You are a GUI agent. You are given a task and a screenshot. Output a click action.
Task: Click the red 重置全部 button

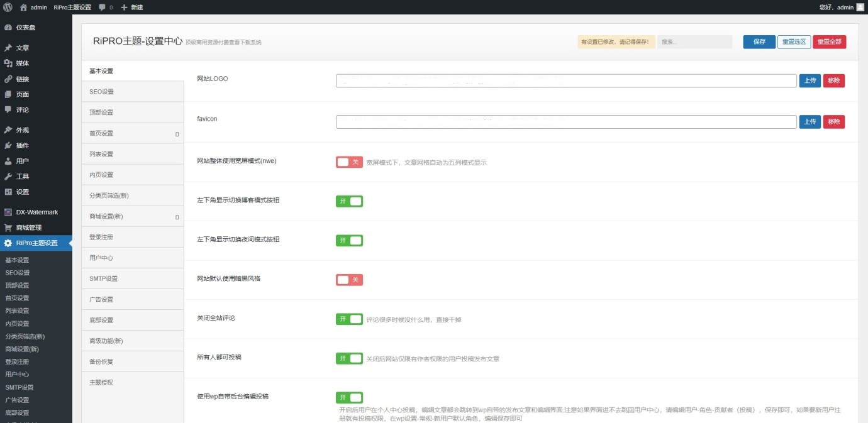point(830,41)
